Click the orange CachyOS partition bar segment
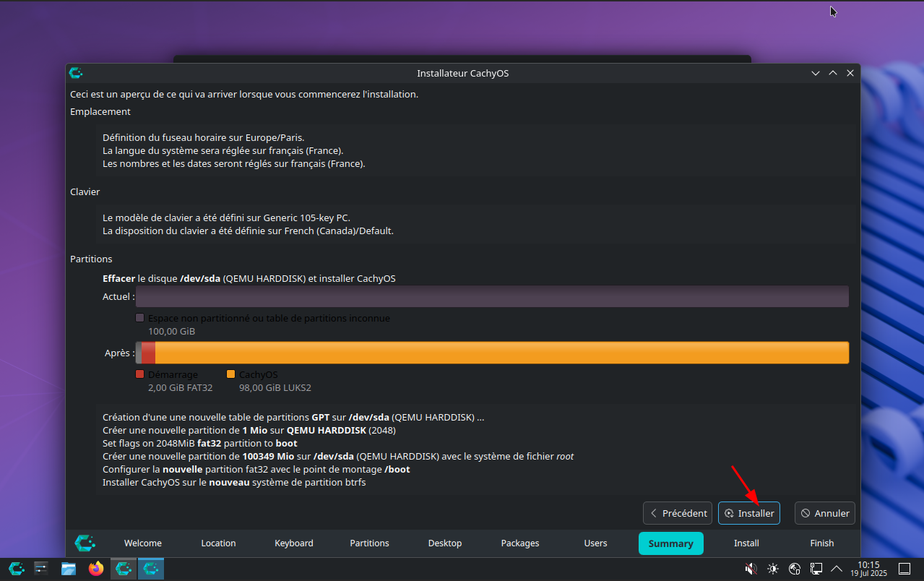Viewport: 924px width, 581px height. (x=501, y=353)
